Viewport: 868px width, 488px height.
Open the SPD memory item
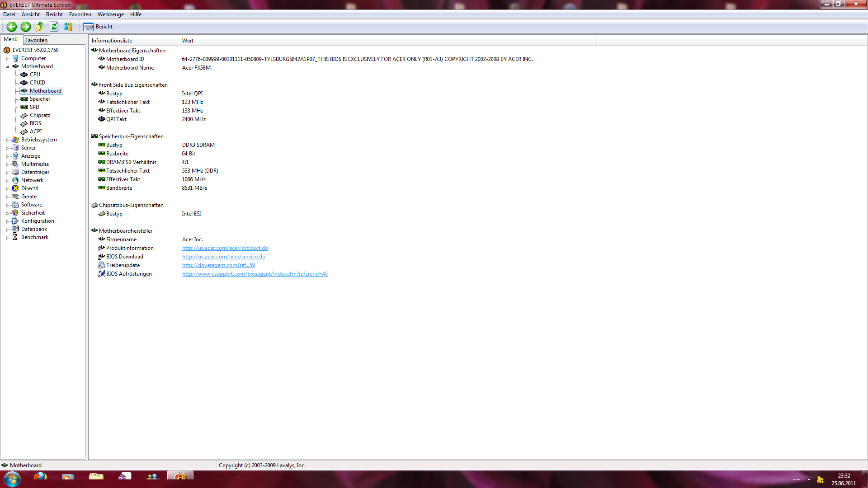click(x=34, y=107)
